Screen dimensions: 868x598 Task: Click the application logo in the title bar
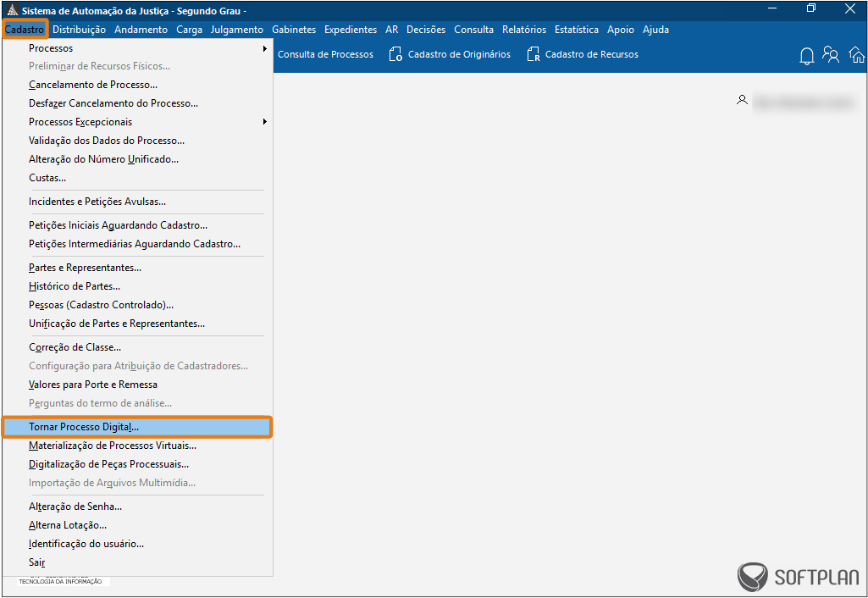pyautogui.click(x=12, y=10)
